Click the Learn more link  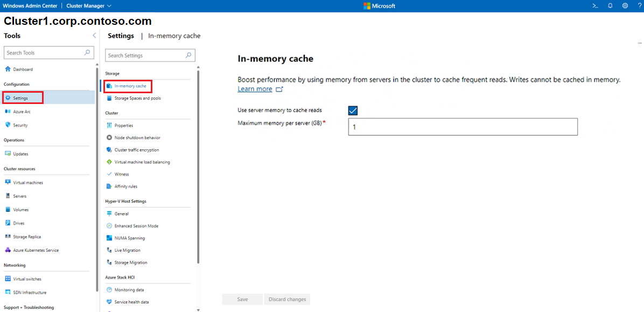pyautogui.click(x=255, y=89)
